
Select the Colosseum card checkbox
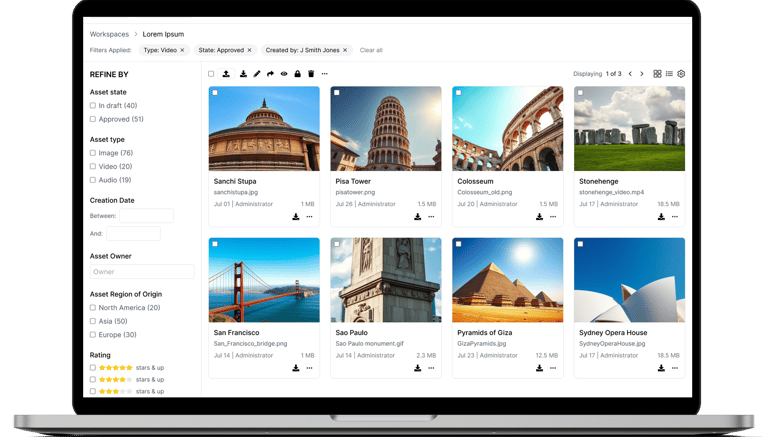458,93
